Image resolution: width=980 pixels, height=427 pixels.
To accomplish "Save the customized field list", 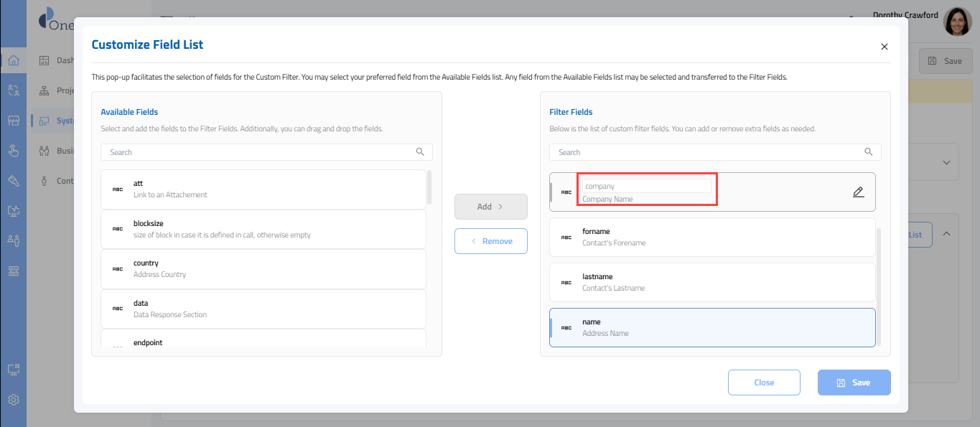I will (x=854, y=383).
